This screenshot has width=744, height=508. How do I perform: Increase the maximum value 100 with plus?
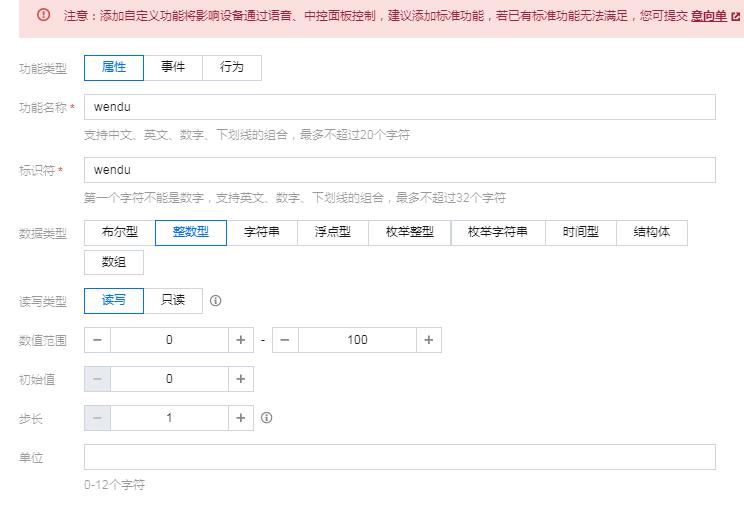[428, 340]
